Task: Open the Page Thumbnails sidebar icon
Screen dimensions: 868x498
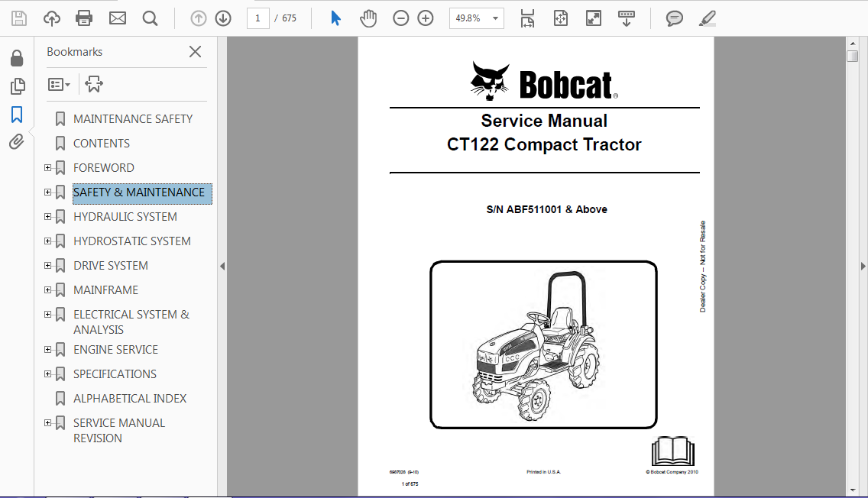Action: [17, 86]
